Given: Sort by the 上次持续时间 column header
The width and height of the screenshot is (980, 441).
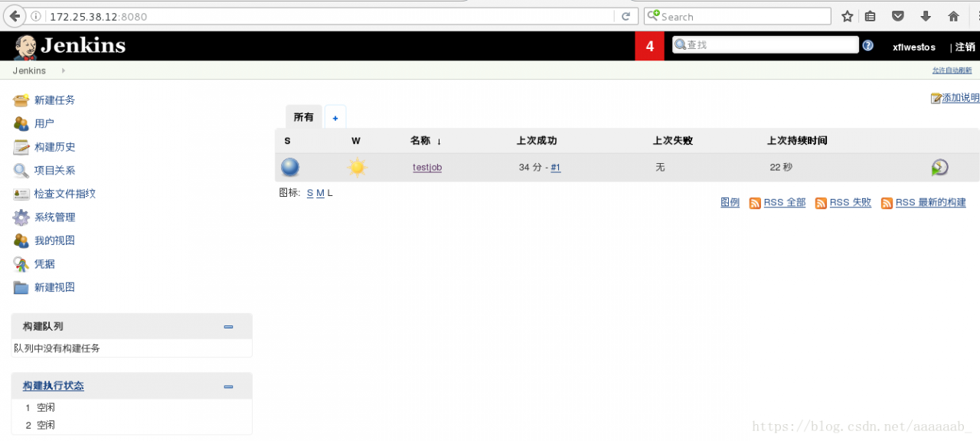Looking at the screenshot, I should coord(797,141).
